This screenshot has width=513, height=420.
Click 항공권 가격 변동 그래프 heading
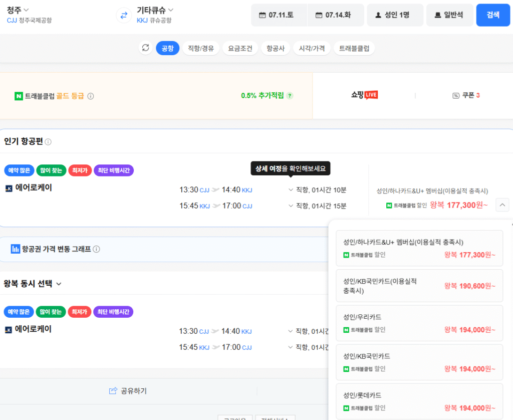tap(56, 249)
